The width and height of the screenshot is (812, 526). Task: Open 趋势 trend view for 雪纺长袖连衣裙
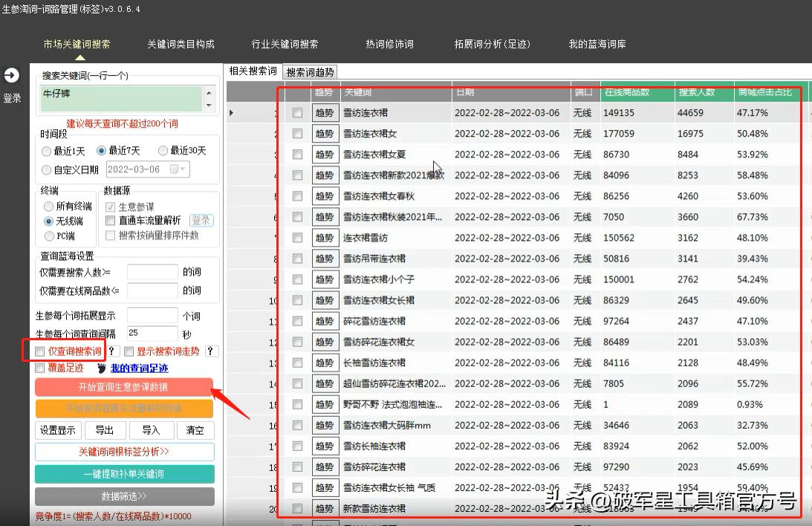click(x=325, y=447)
